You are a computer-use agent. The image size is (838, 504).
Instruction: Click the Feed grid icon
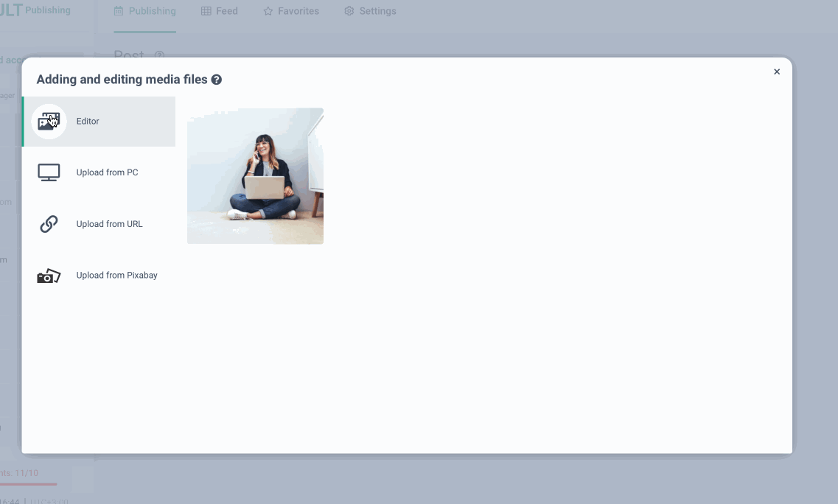click(x=206, y=11)
